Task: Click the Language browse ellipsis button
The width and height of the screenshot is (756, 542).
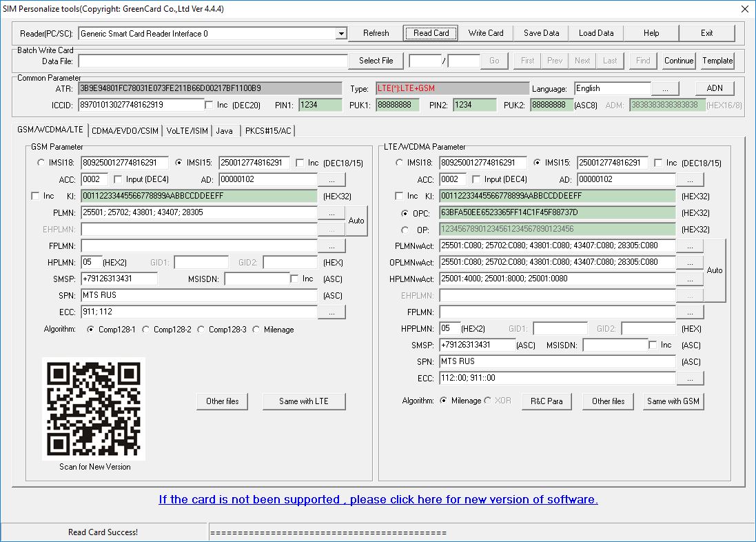Action: click(665, 89)
